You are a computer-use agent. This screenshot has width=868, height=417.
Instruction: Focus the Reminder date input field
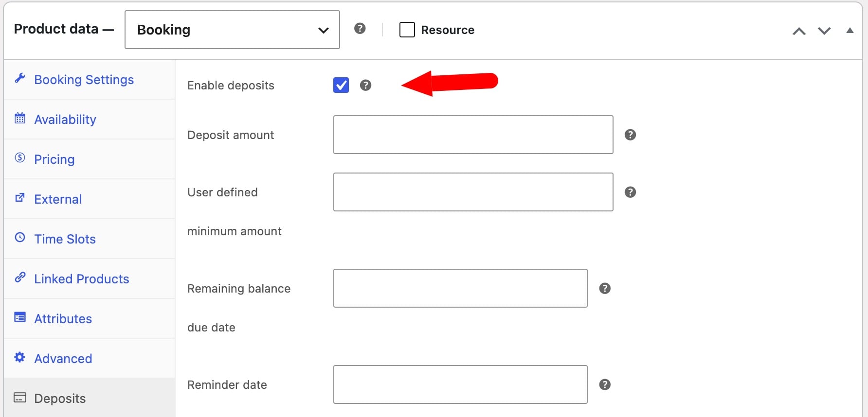[x=460, y=384]
